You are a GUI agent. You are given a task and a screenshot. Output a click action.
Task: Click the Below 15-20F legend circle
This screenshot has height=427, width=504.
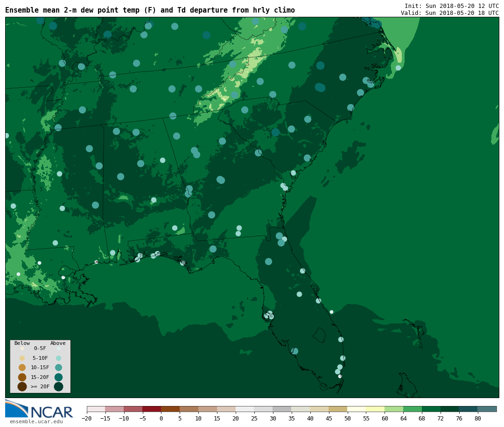tap(22, 377)
